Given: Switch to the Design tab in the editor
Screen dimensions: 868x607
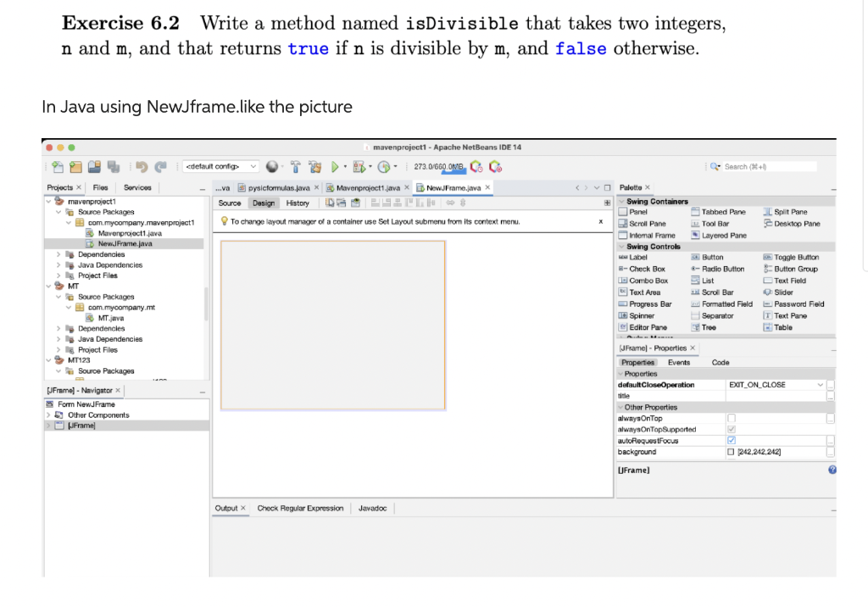Looking at the screenshot, I should click(x=264, y=203).
